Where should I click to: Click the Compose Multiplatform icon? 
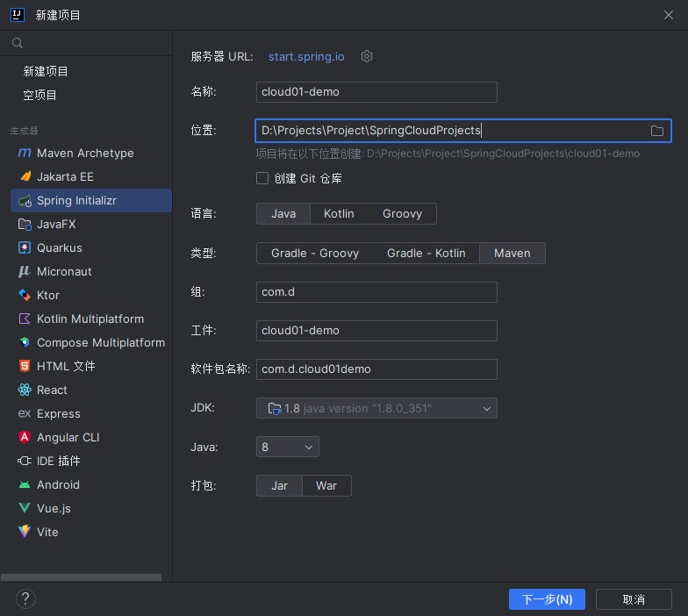25,342
